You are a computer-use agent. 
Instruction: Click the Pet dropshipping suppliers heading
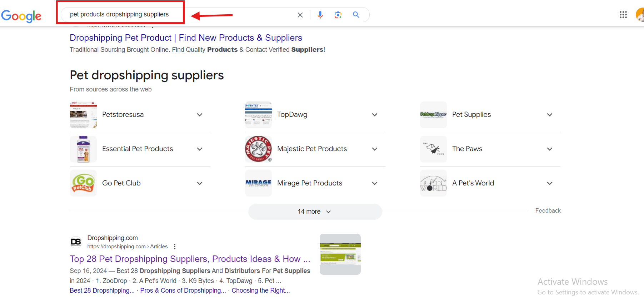[147, 75]
